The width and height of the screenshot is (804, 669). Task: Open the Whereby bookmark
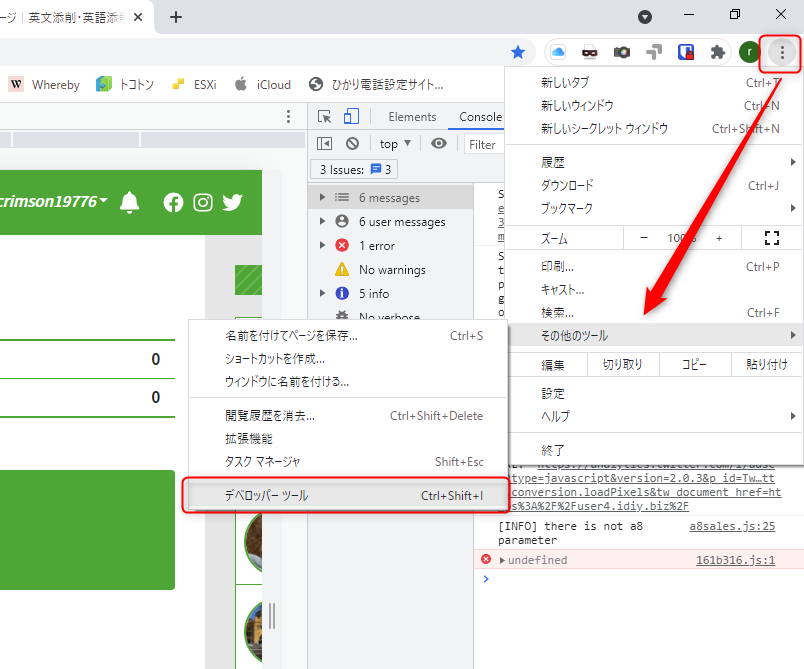[x=46, y=84]
